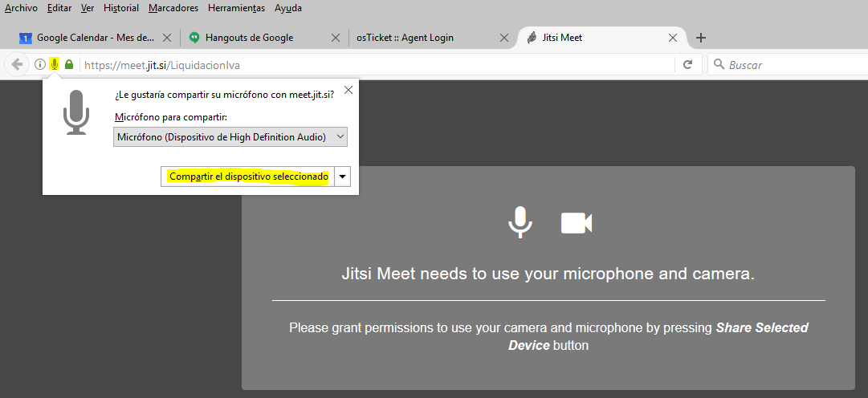Viewport: 868px width, 398px height.
Task: Go back with the browser back arrow
Action: (x=17, y=64)
